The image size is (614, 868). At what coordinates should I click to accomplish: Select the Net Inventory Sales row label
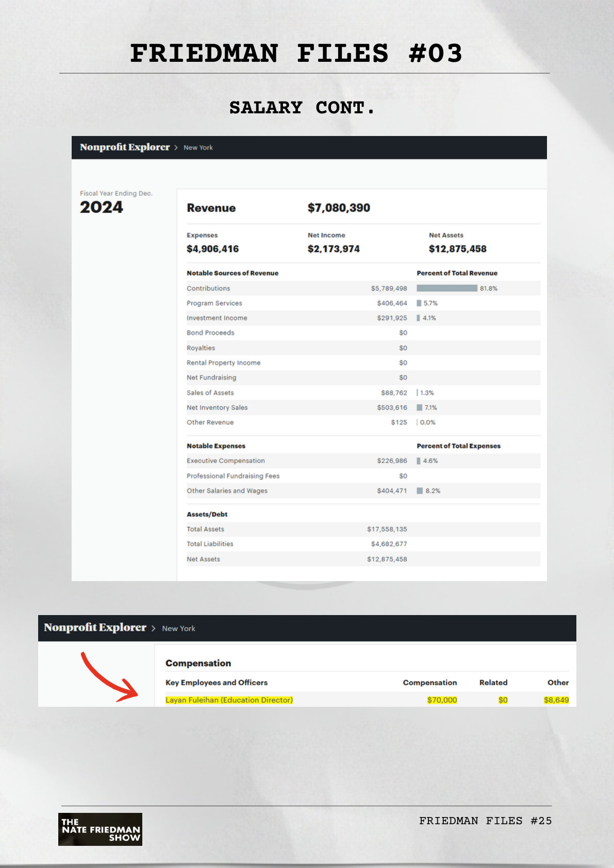tap(217, 408)
